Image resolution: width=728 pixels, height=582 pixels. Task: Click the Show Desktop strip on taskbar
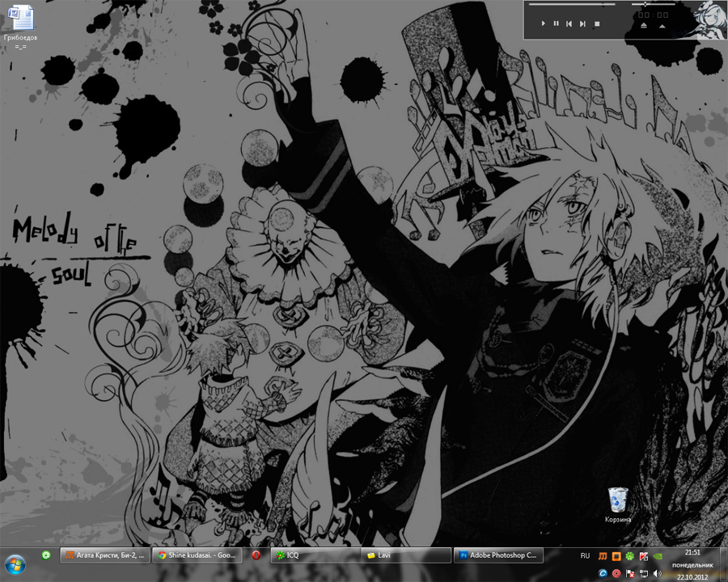tap(723, 564)
